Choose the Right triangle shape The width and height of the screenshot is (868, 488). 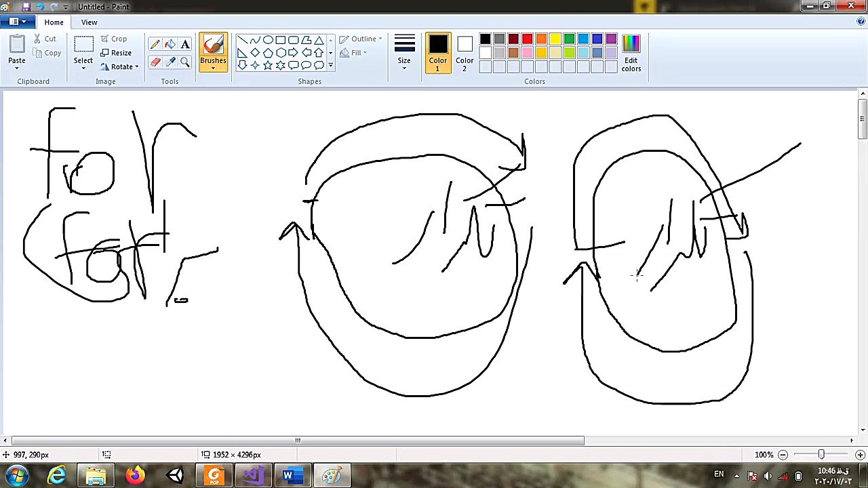point(242,53)
